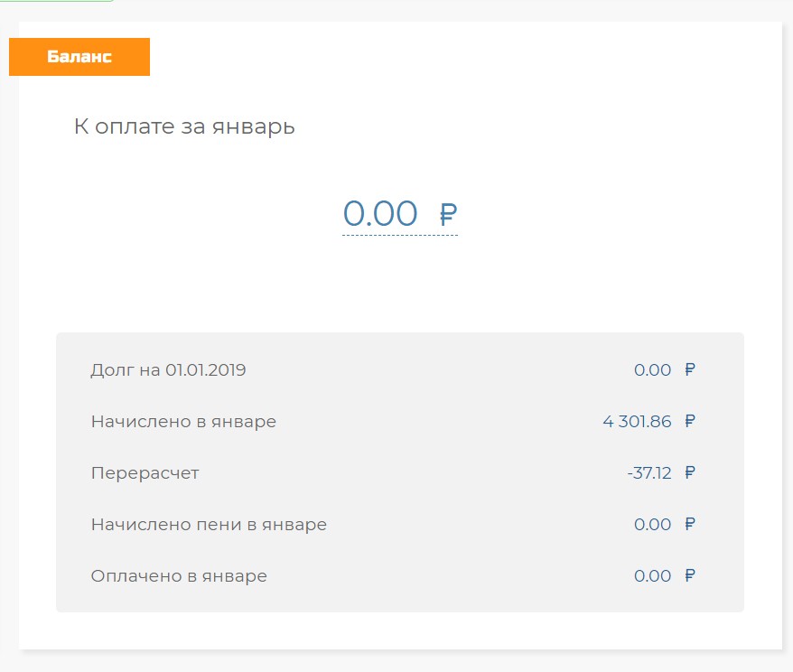Select the Начислено в январе label
793x672 pixels.
click(183, 421)
